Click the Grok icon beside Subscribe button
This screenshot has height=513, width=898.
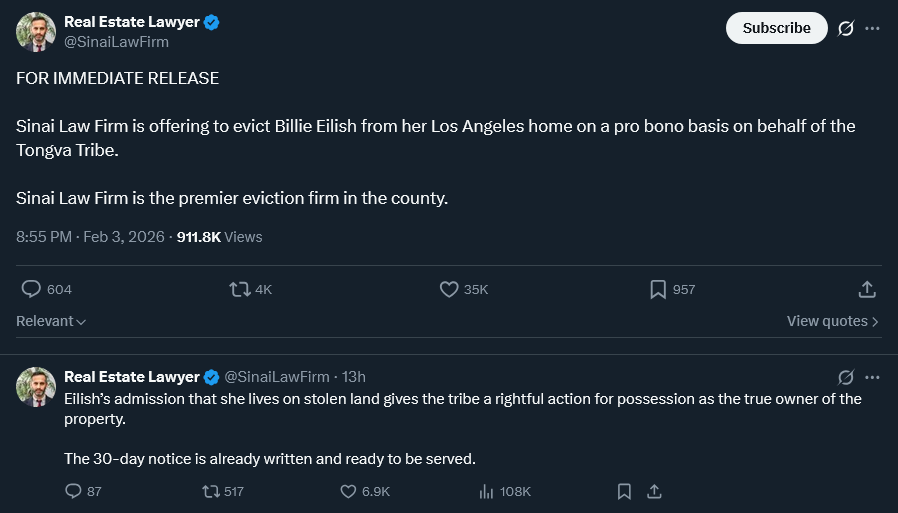click(845, 28)
